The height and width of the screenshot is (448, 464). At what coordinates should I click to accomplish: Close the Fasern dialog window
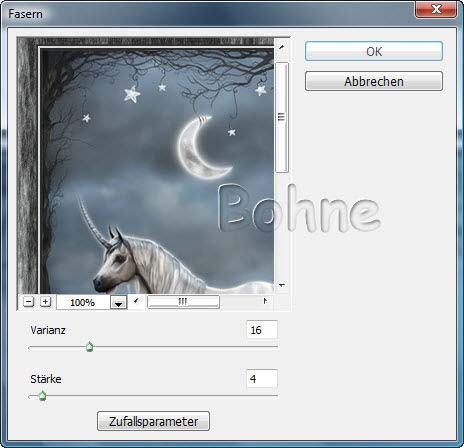pos(436,9)
